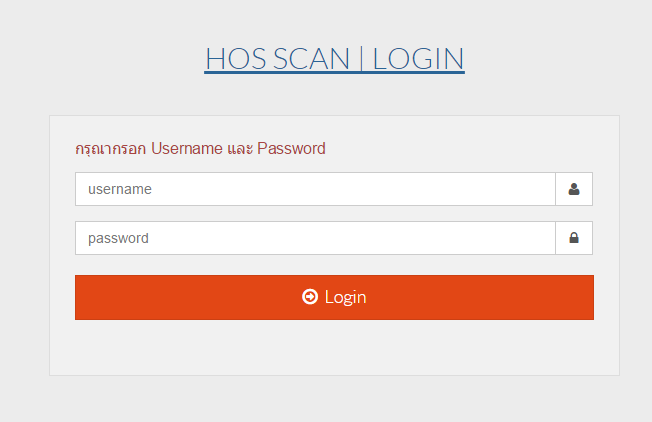Click the word 'Username' in the instruction
652x422 pixels.
187,149
